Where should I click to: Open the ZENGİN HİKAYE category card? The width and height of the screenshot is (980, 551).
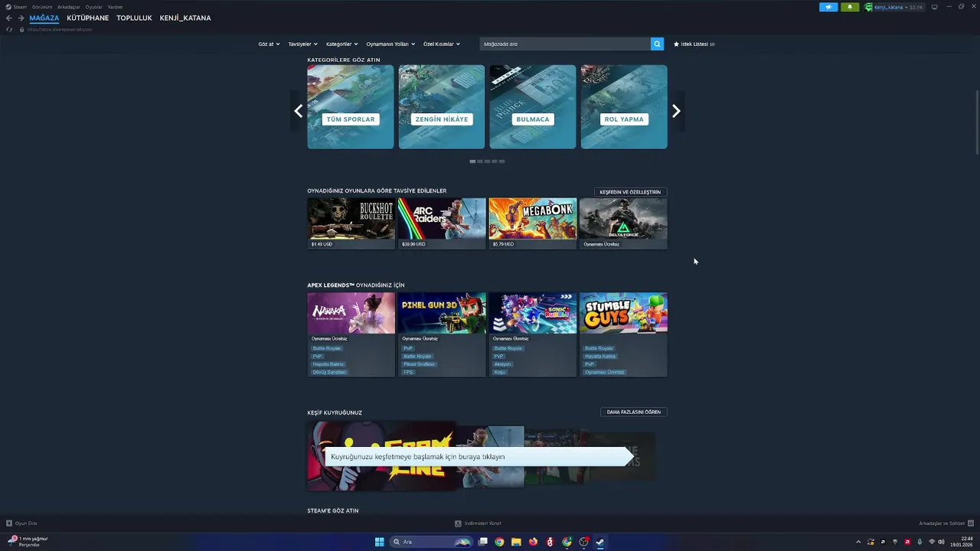pos(442,106)
